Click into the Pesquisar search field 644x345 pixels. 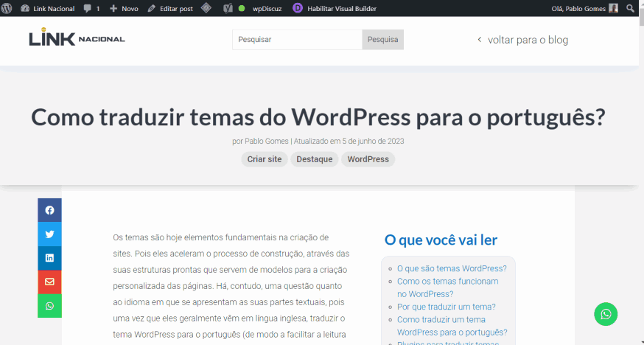tap(297, 40)
